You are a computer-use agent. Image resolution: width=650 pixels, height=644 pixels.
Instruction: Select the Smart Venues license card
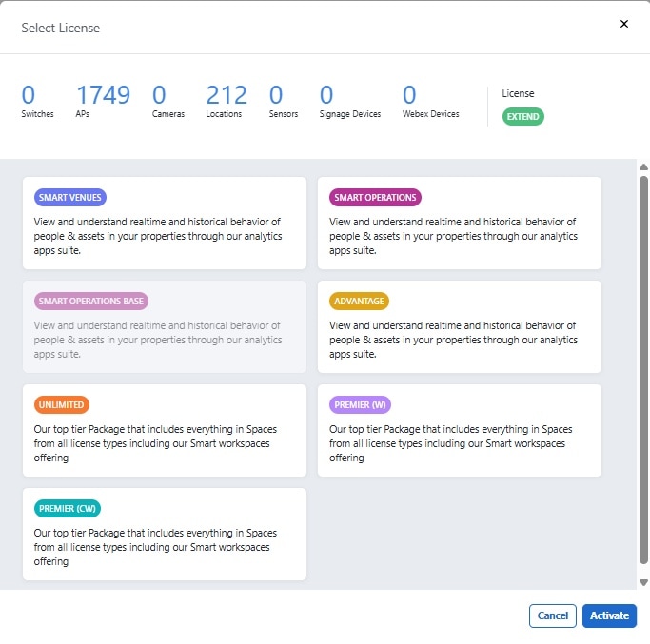(165, 223)
